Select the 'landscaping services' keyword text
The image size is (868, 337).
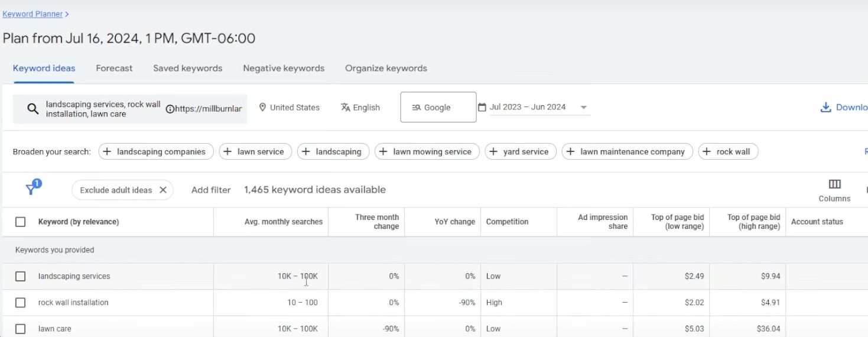tap(74, 276)
